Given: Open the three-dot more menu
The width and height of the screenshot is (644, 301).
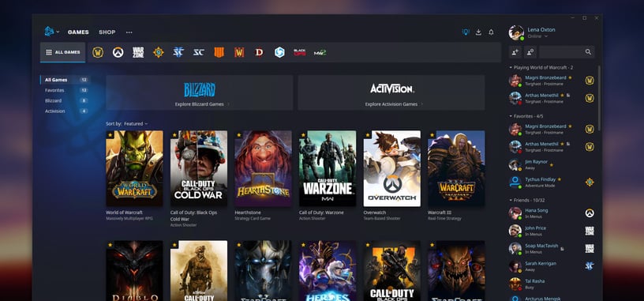Looking at the screenshot, I should [129, 32].
